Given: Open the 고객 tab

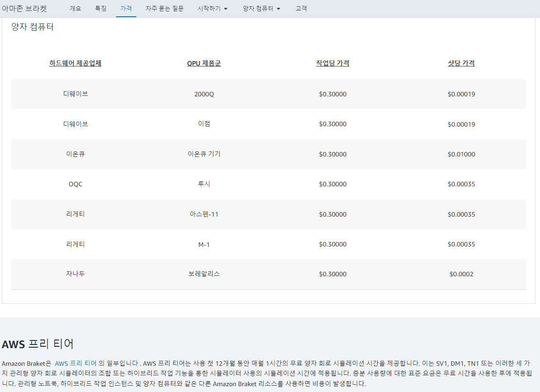Looking at the screenshot, I should (301, 8).
